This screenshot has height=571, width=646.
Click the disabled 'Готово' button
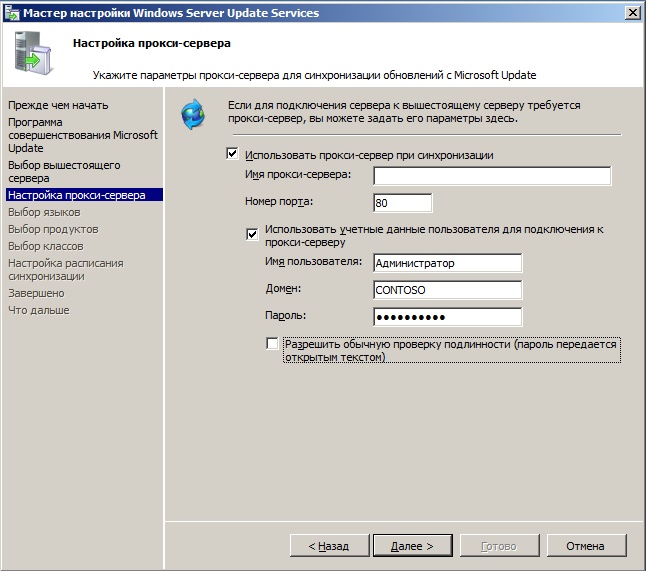pos(499,545)
